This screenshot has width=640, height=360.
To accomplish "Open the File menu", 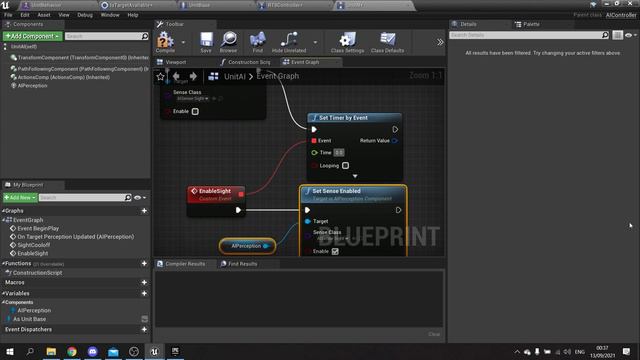I will 8,15.
